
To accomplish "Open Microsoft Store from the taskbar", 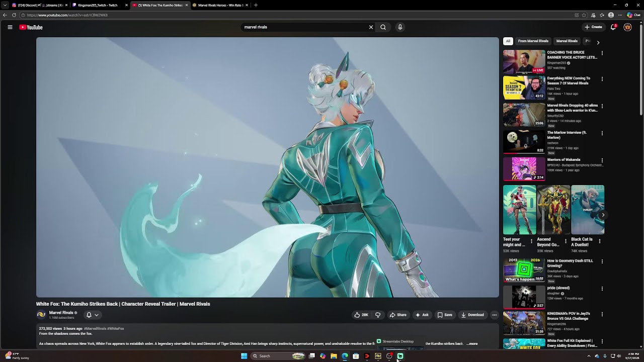I will 356,356.
